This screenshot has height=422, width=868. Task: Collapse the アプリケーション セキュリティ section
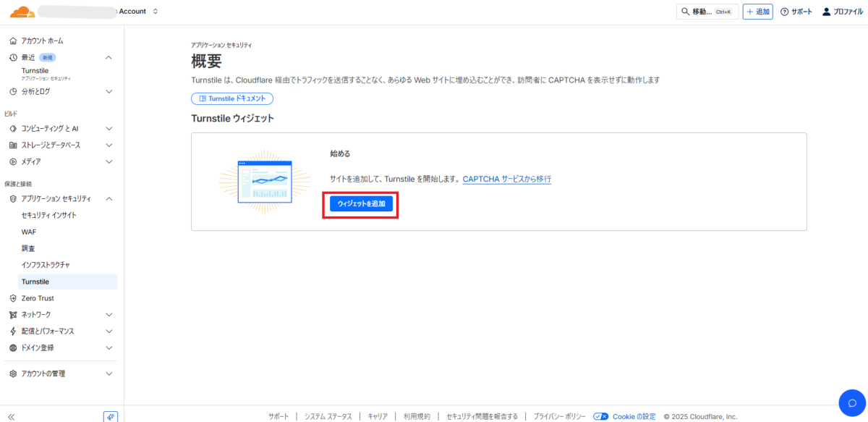pyautogui.click(x=109, y=198)
